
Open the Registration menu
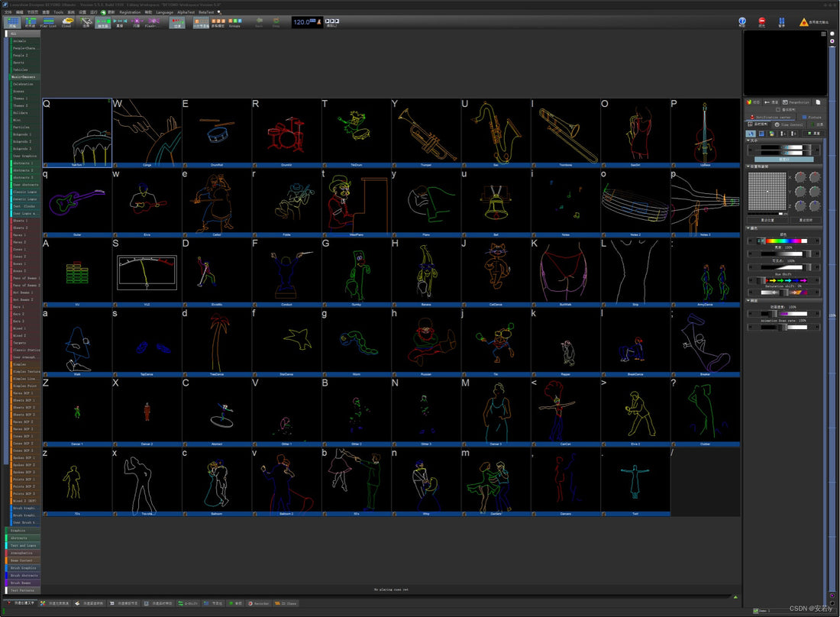(130, 11)
